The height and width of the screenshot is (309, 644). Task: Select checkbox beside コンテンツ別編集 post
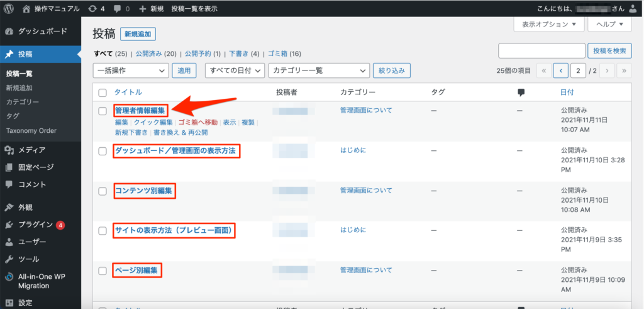click(103, 191)
